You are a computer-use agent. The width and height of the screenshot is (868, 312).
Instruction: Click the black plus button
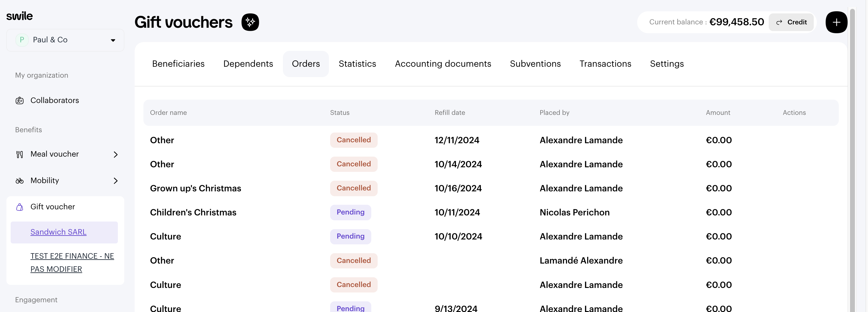point(836,22)
